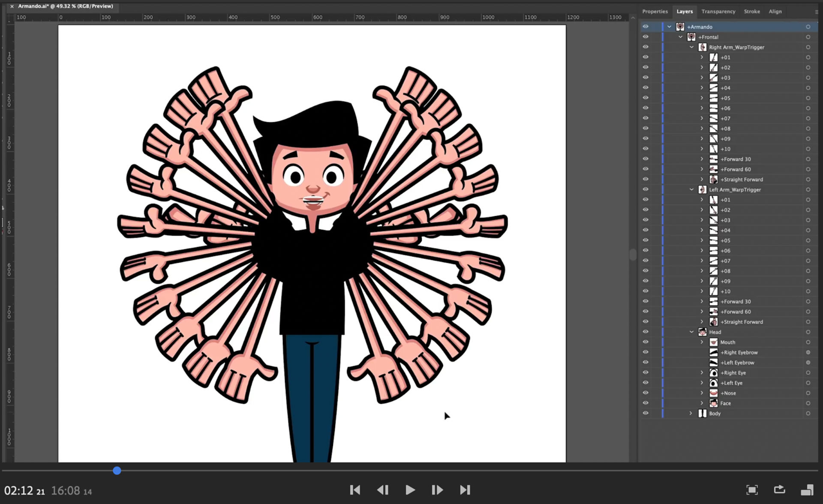Open the Transparency tab

coord(718,12)
